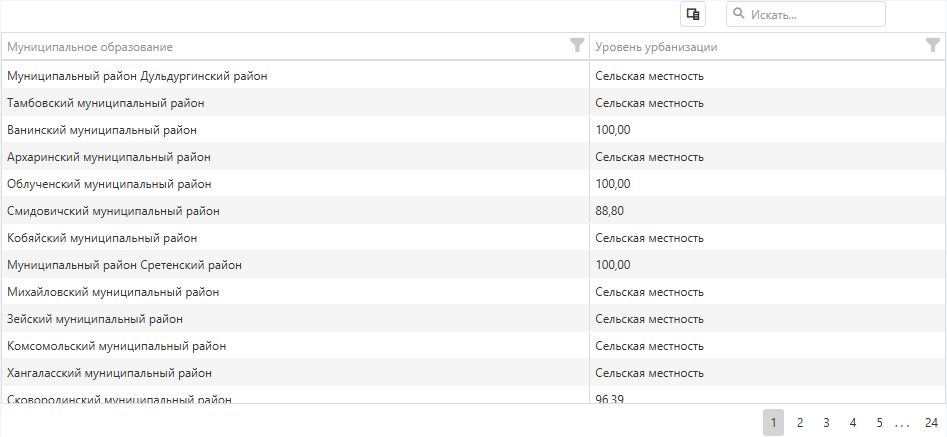Image resolution: width=947 pixels, height=437 pixels.
Task: Click the 88,80 urbanization value cell
Action: 610,211
